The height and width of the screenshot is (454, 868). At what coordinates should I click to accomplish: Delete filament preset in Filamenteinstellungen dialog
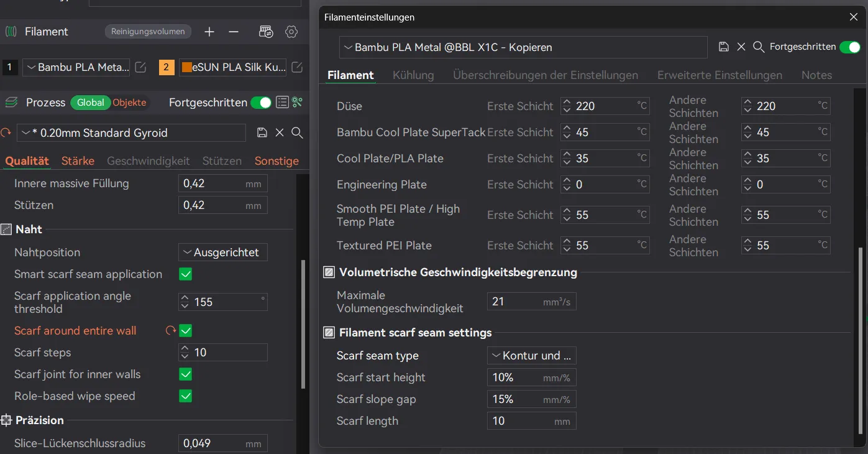coord(741,47)
